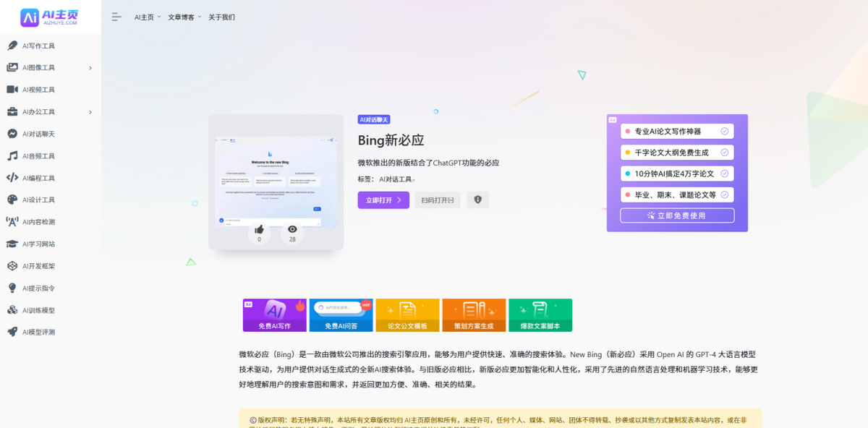868x428 pixels.
Task: Click the Bing新必应 title text
Action: coord(391,140)
